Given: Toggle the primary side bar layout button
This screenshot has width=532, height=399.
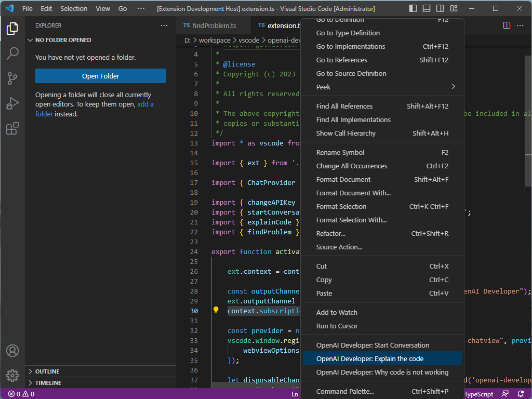Looking at the screenshot, I should [x=413, y=9].
